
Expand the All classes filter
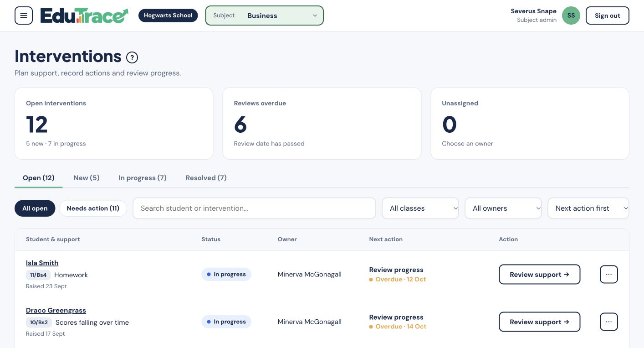420,208
